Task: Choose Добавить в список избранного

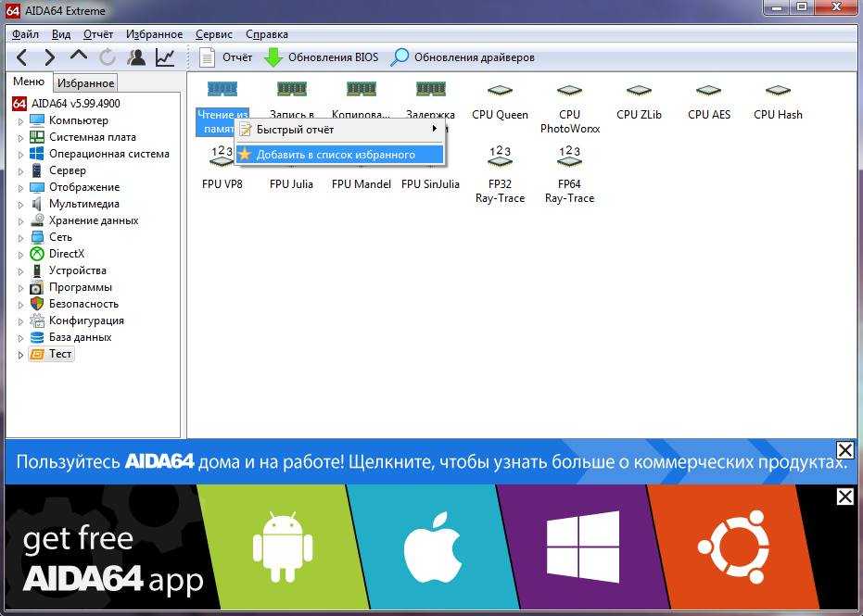Action: pyautogui.click(x=335, y=155)
